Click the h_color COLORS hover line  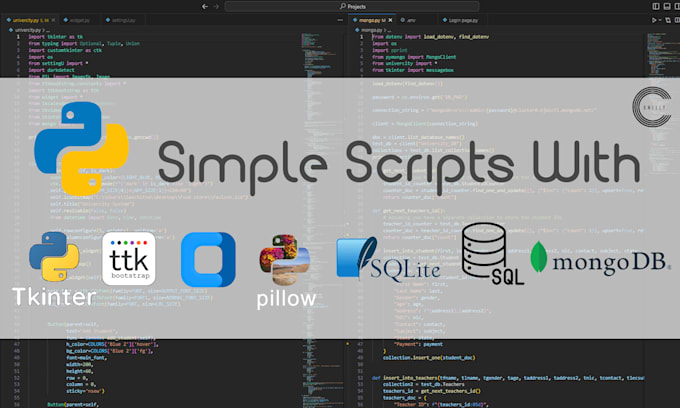(x=112, y=344)
